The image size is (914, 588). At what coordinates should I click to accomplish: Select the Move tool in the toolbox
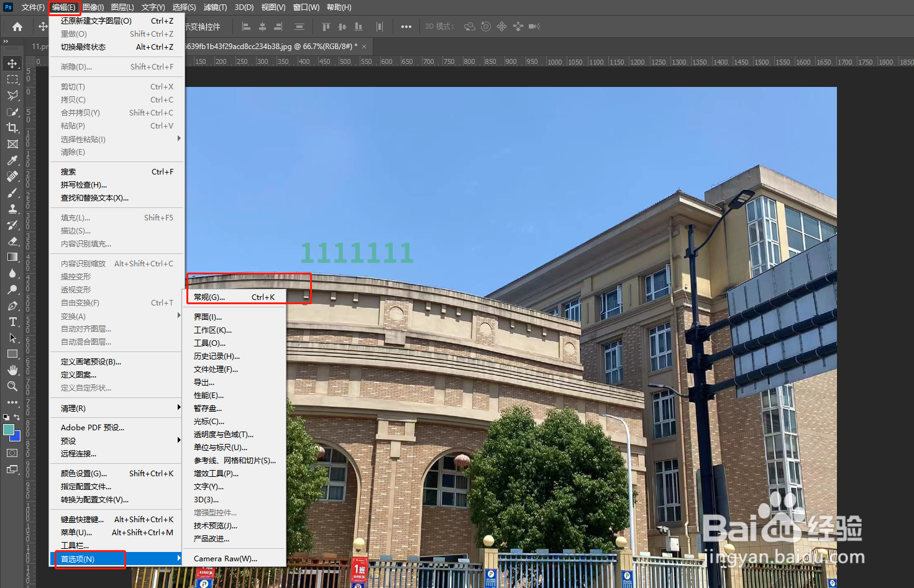(x=12, y=63)
